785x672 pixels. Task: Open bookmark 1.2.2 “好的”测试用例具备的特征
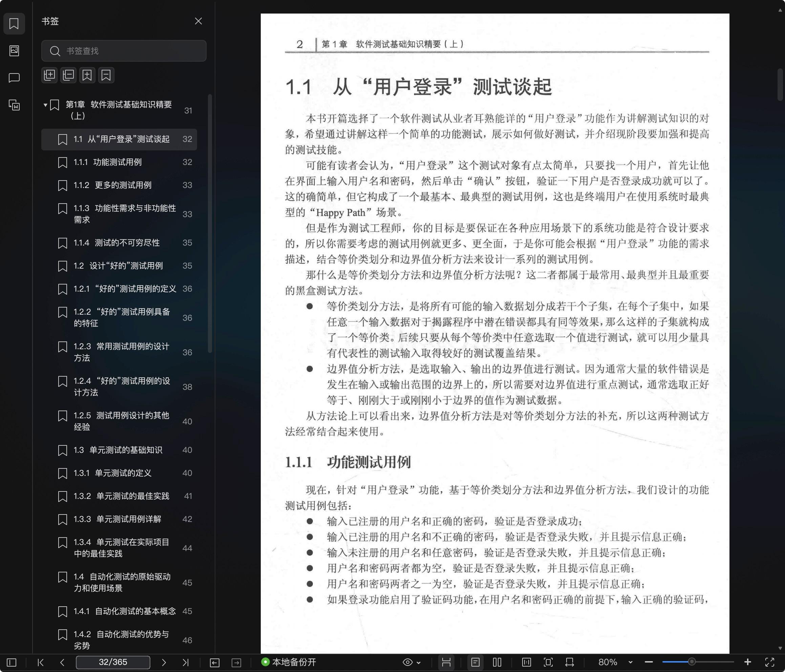tap(119, 317)
